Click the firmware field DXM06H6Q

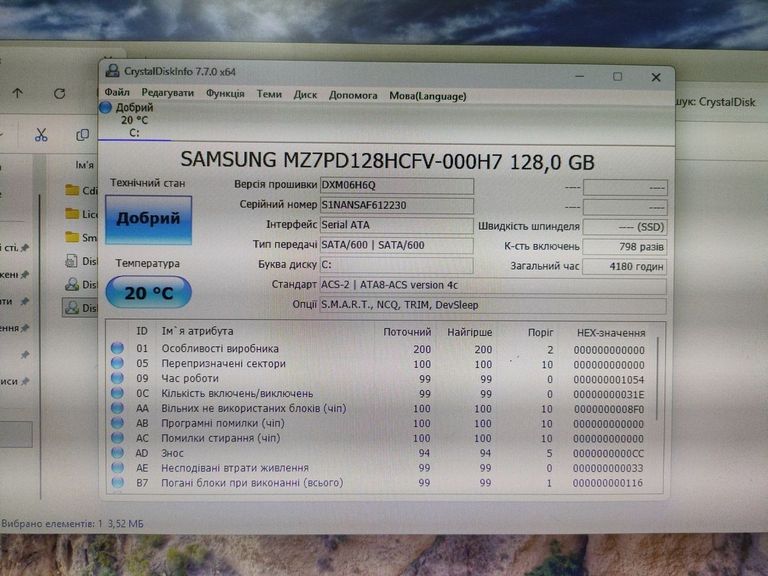pos(397,185)
